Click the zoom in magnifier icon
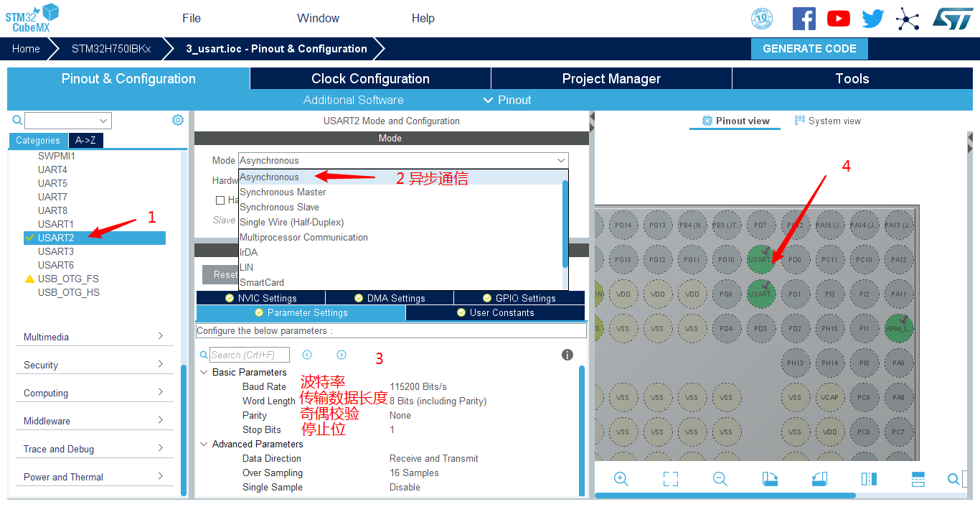 tap(621, 479)
